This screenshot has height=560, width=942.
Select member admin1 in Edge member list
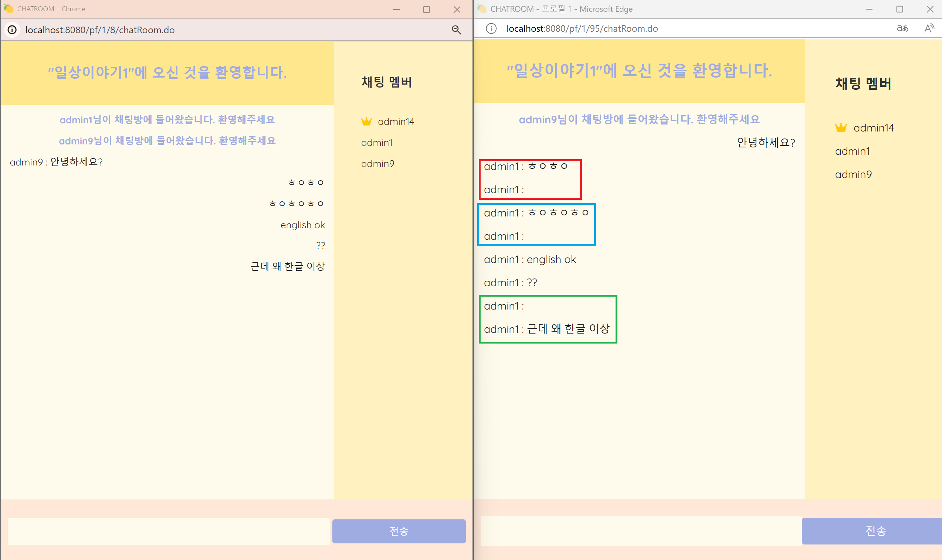[x=852, y=151]
